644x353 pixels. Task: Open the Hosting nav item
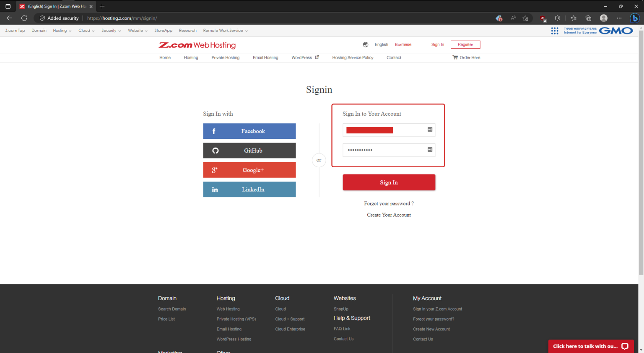(x=191, y=57)
